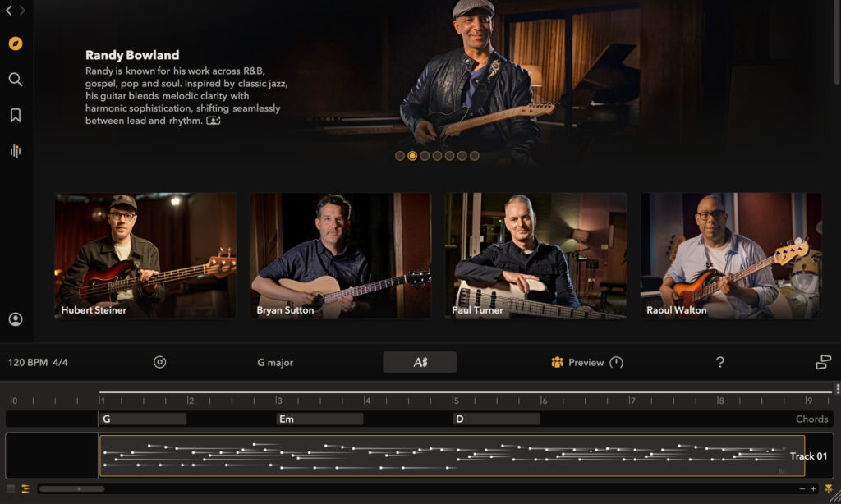Open the artist profile icon after rhythm
Viewport: 841px width, 504px height.
pyautogui.click(x=214, y=121)
